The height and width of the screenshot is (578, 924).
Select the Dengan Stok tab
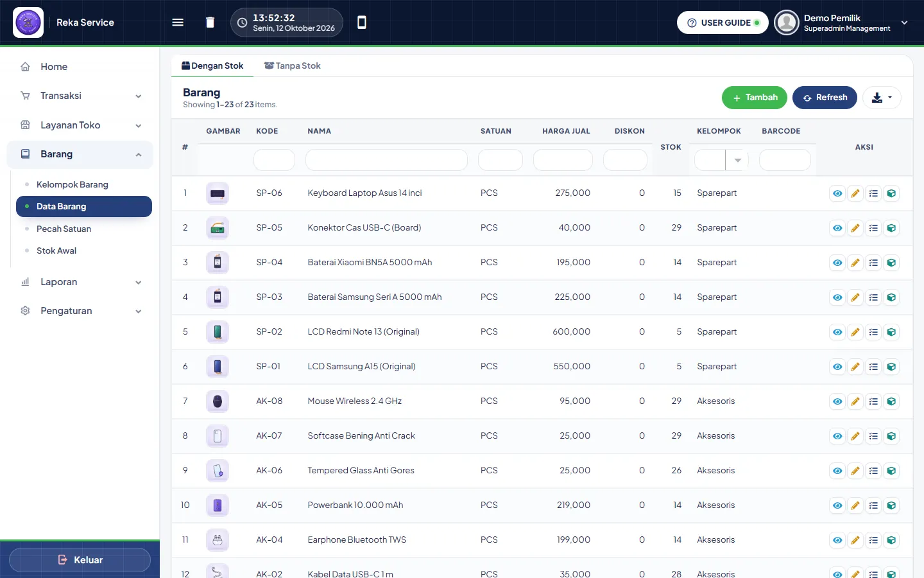(212, 66)
